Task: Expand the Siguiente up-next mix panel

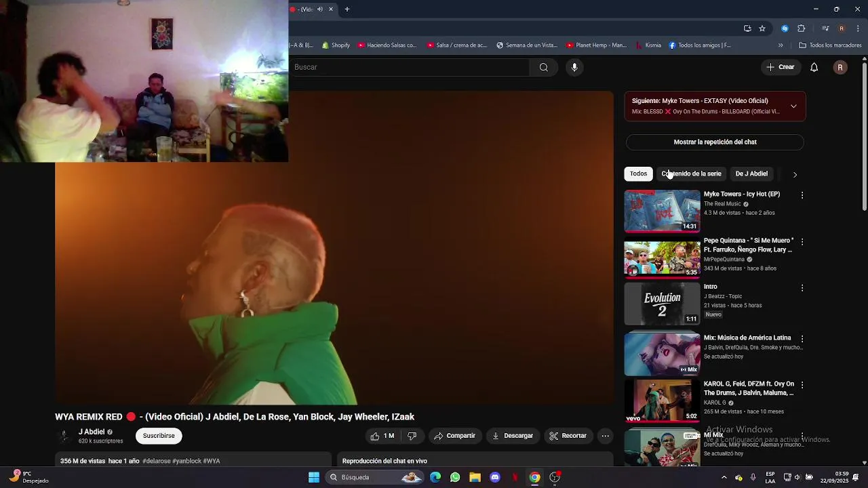Action: point(793,106)
